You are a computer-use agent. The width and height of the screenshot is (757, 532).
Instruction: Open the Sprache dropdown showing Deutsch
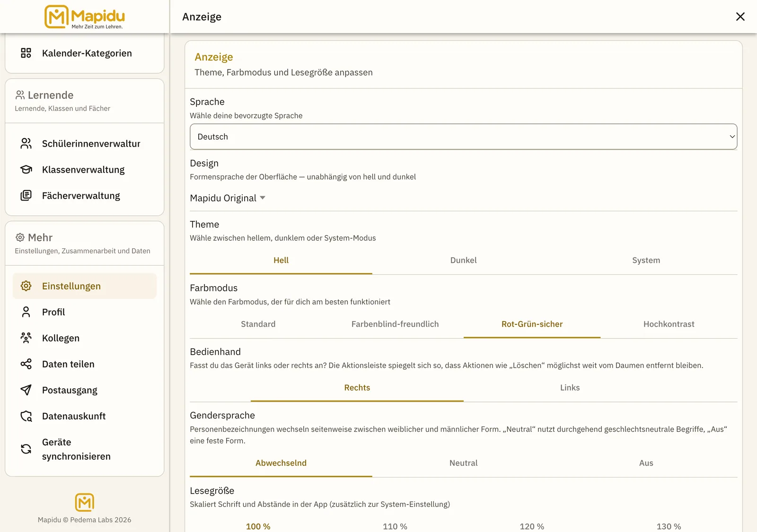pos(463,137)
